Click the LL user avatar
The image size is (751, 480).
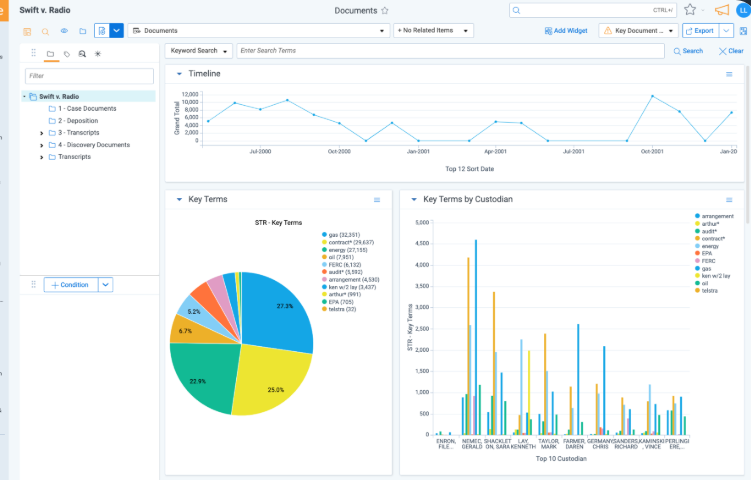tap(743, 10)
